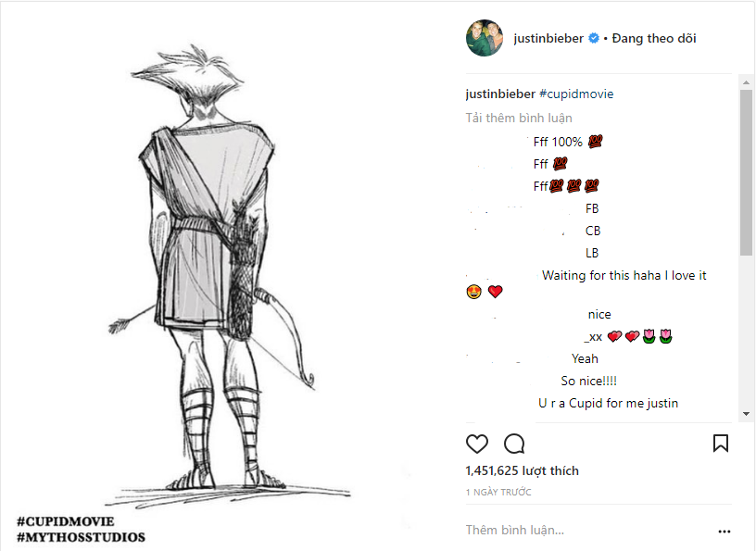This screenshot has height=551, width=756.
Task: Click the "Waiting for this haha" comment
Action: pyautogui.click(x=624, y=275)
